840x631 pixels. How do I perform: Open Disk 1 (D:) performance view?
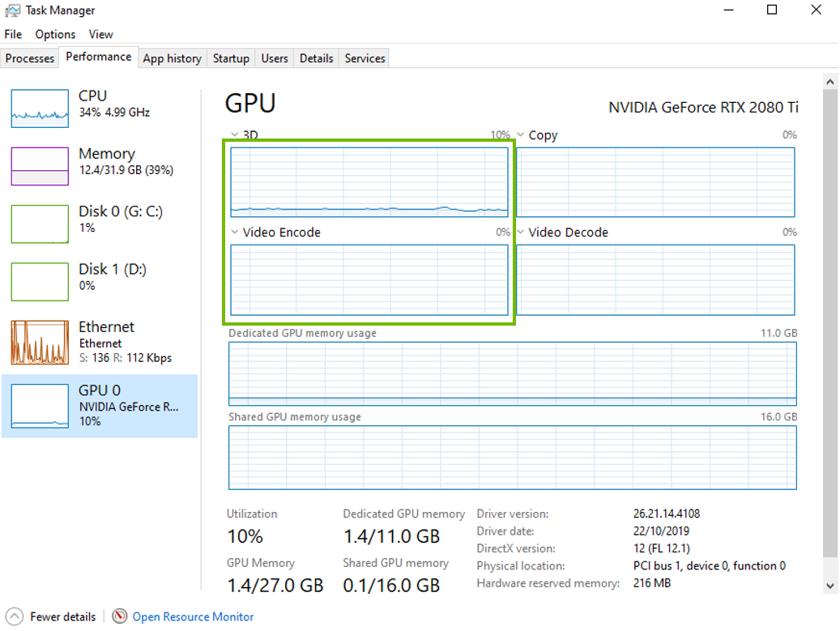100,282
